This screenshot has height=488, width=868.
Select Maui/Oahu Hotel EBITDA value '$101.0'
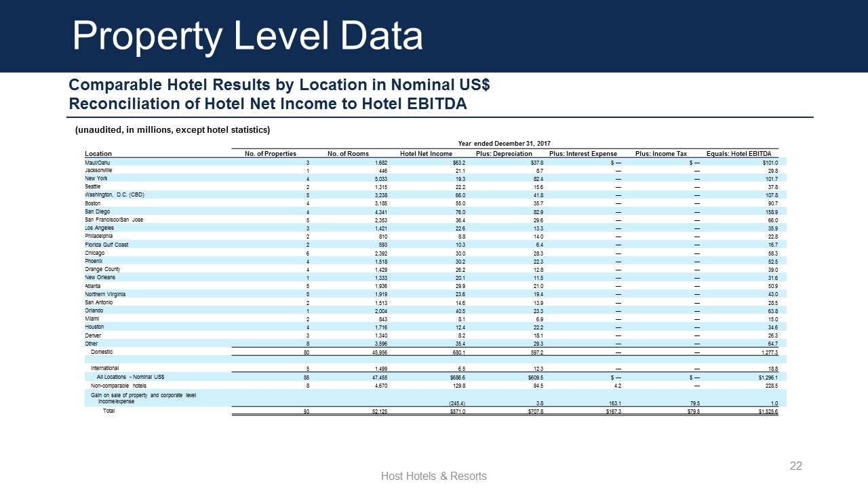770,163
